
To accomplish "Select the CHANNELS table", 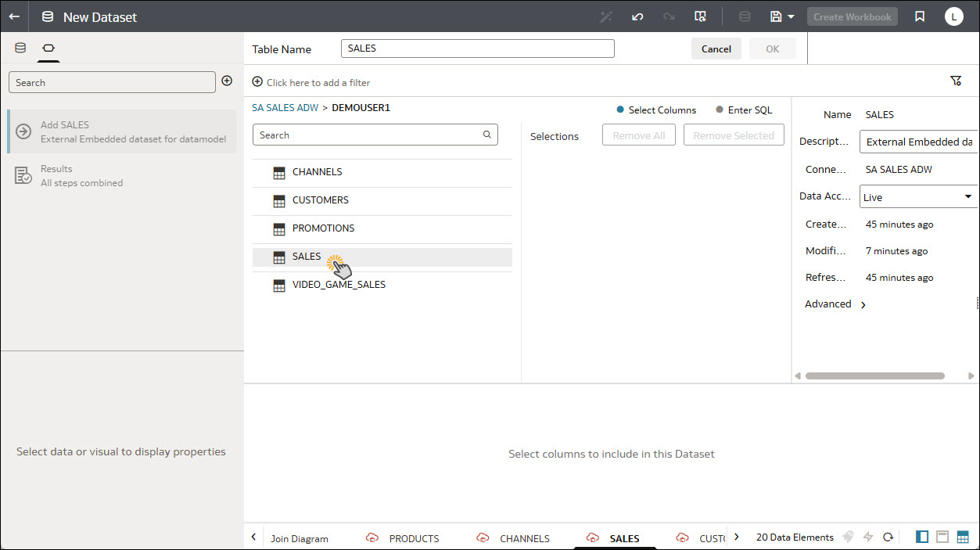I will coord(382,172).
